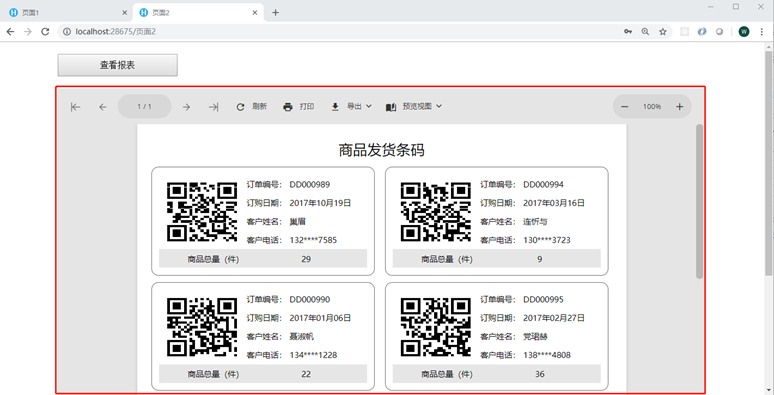Go to previous report page

click(103, 107)
